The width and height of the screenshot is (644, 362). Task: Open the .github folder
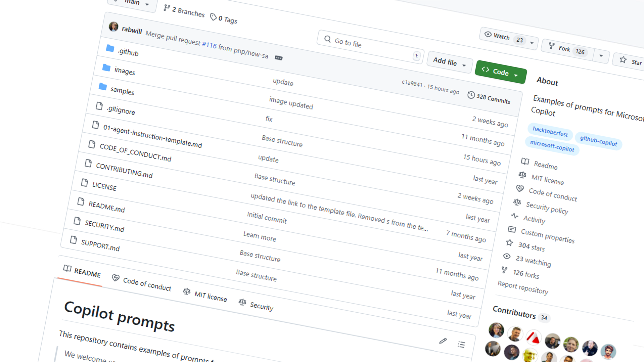[x=128, y=52]
